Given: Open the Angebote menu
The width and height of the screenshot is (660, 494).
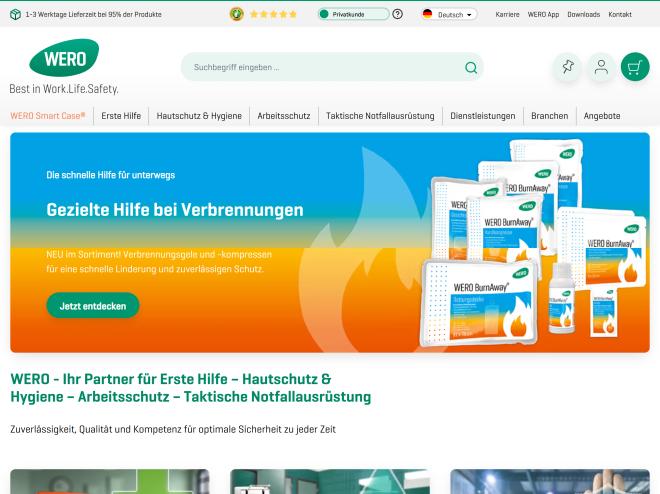Looking at the screenshot, I should coord(602,116).
